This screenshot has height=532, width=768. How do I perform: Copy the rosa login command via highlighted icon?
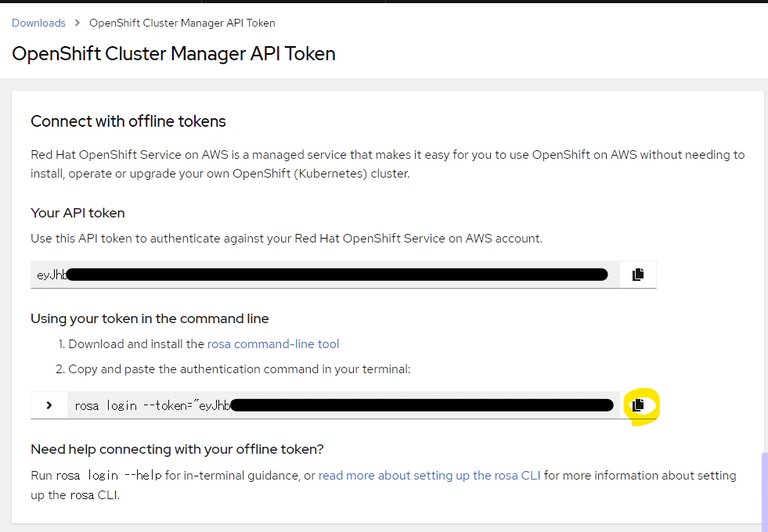(638, 405)
